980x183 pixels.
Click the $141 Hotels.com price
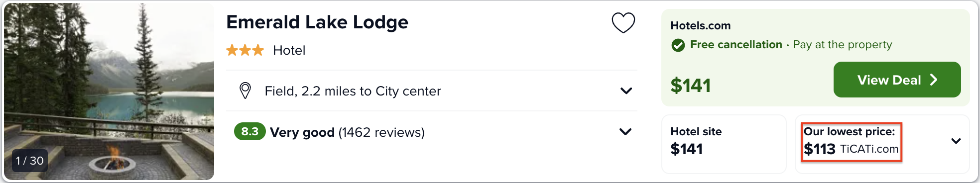690,86
